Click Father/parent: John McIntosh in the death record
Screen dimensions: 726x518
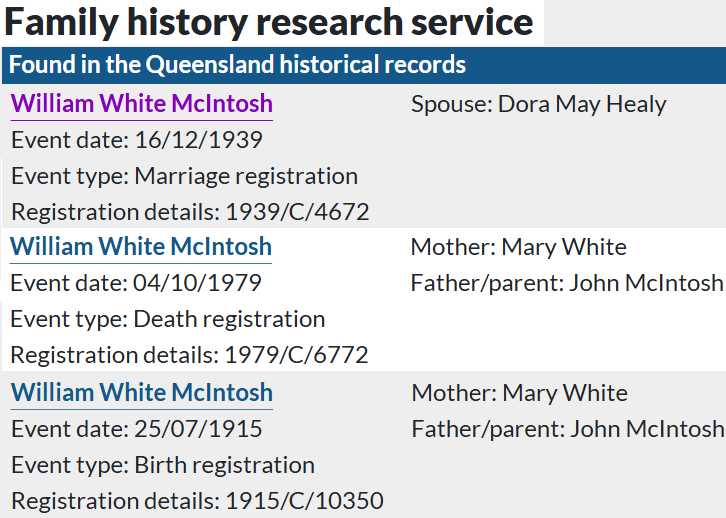[x=566, y=283]
